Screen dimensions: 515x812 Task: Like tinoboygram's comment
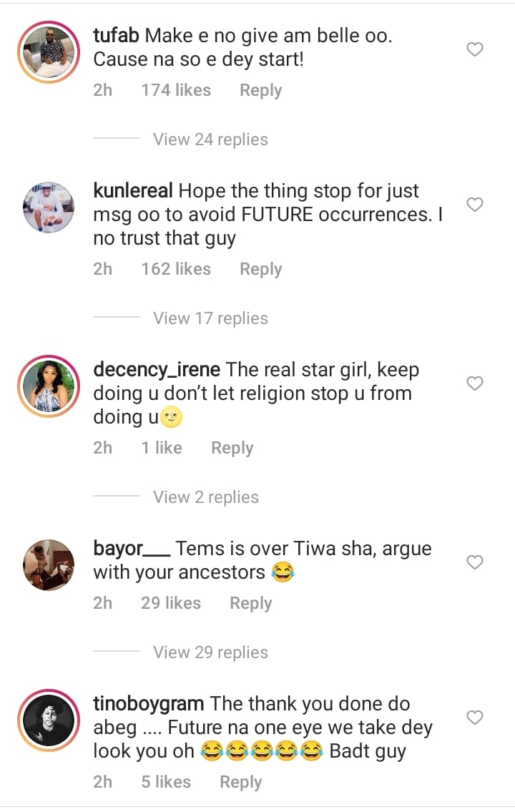[475, 717]
